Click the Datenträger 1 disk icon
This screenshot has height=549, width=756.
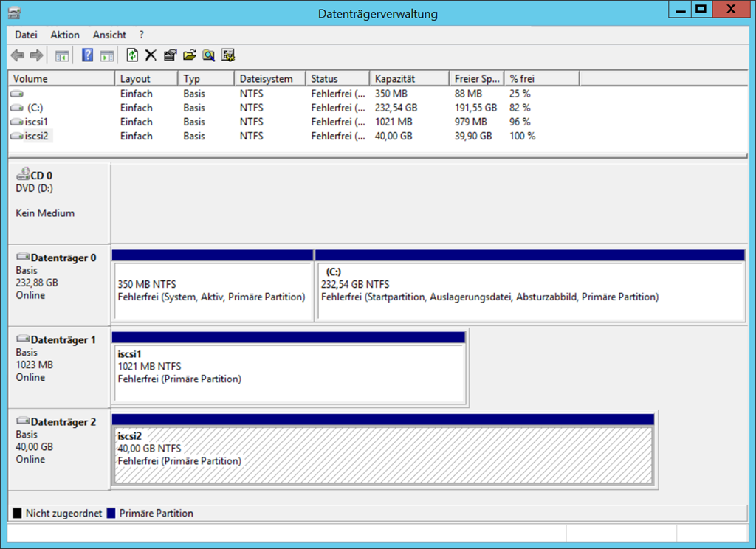coord(23,339)
